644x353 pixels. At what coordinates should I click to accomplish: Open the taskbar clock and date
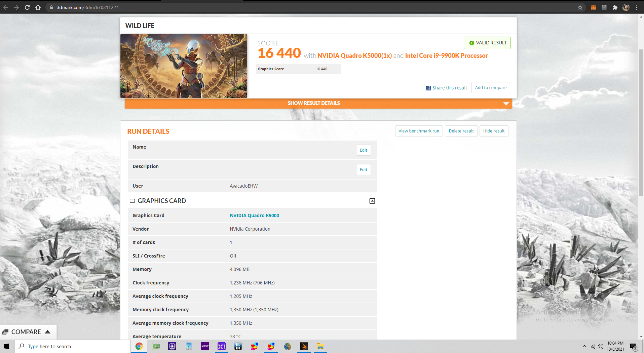[x=615, y=346]
